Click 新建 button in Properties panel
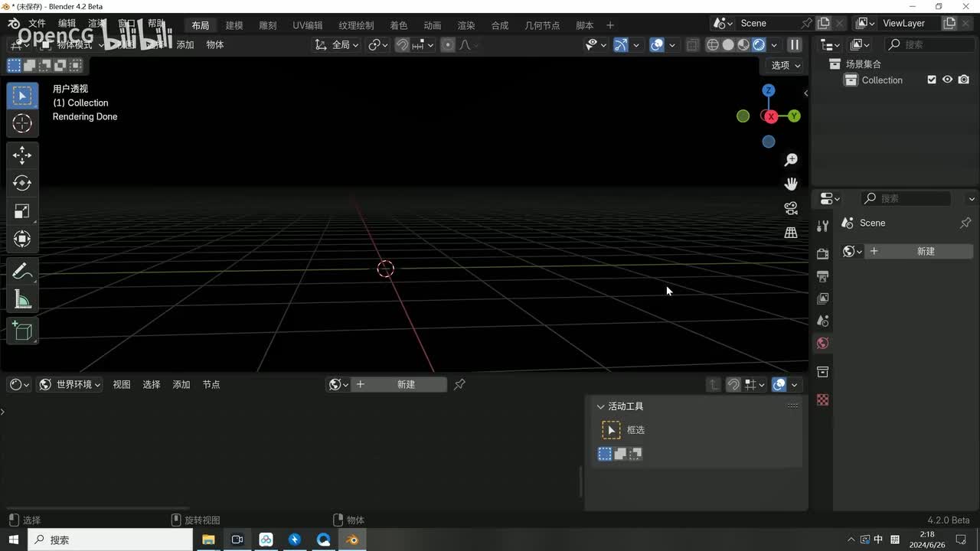This screenshot has height=551, width=980. (926, 251)
